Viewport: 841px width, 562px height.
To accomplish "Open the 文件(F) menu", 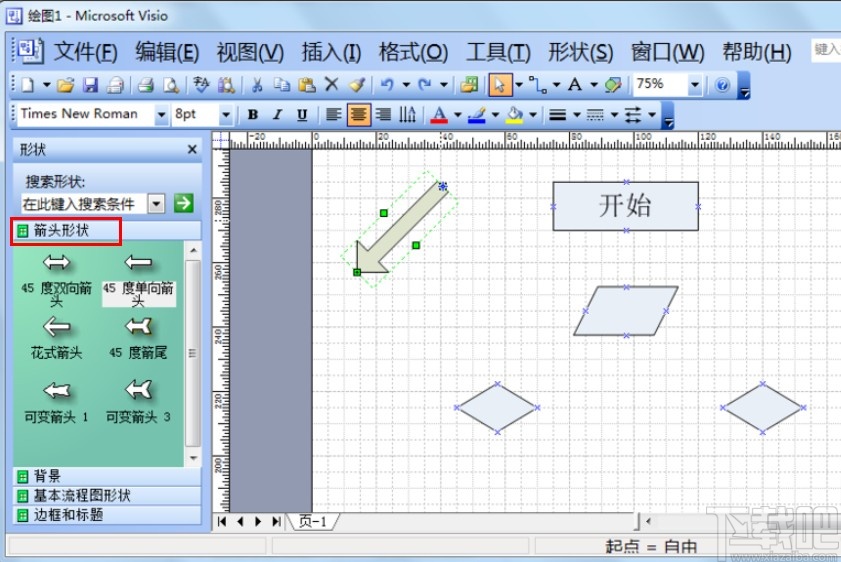I will click(x=85, y=53).
